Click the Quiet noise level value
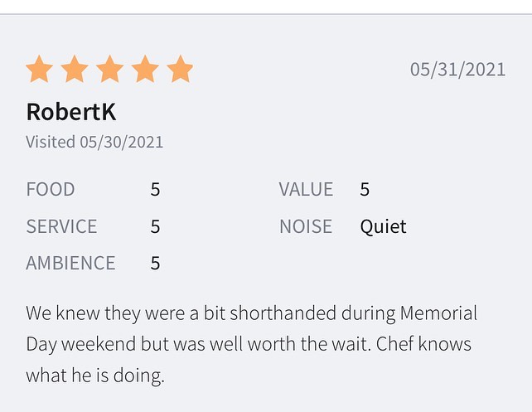Image resolution: width=532 pixels, height=412 pixels. [383, 226]
